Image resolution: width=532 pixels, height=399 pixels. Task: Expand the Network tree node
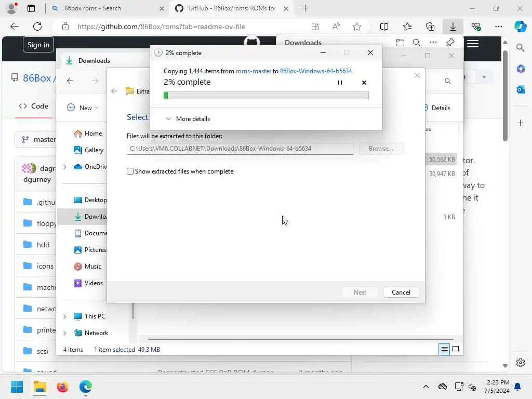point(64,333)
